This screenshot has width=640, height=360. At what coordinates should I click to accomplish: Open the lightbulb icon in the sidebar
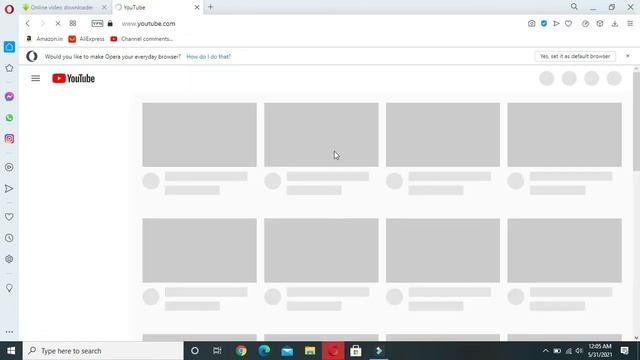click(9, 288)
